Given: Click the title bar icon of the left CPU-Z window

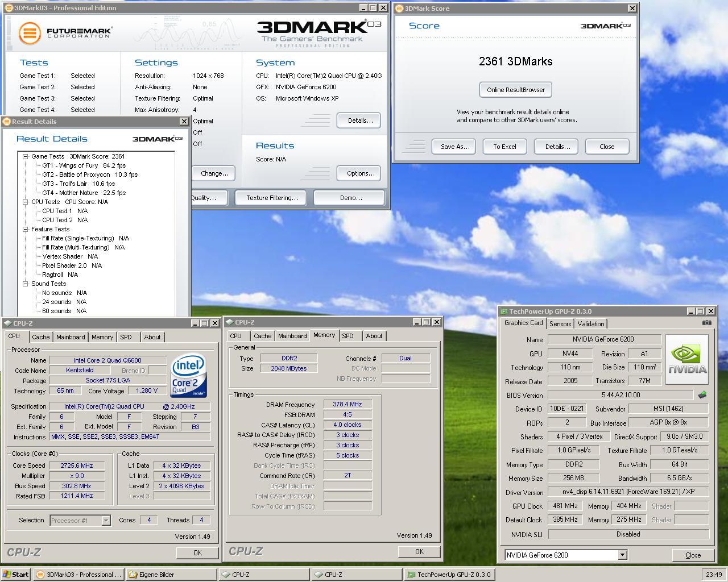Looking at the screenshot, I should 8,323.
